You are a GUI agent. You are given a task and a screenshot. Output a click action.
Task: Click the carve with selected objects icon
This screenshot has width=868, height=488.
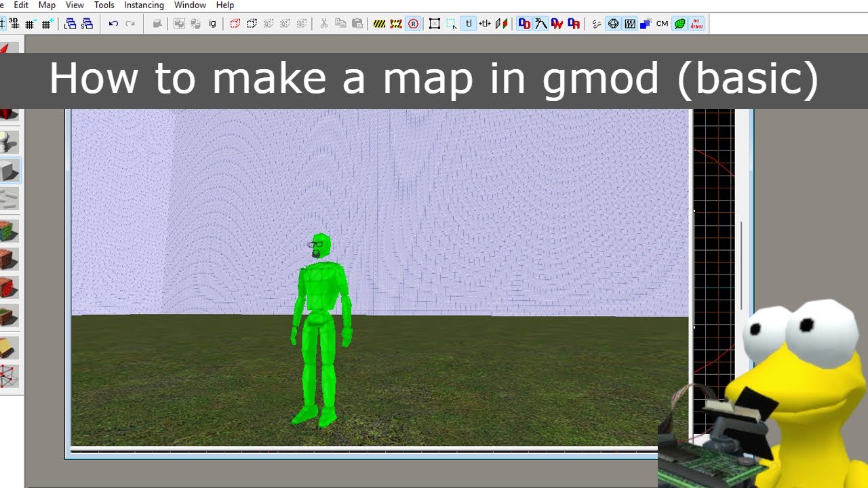157,24
